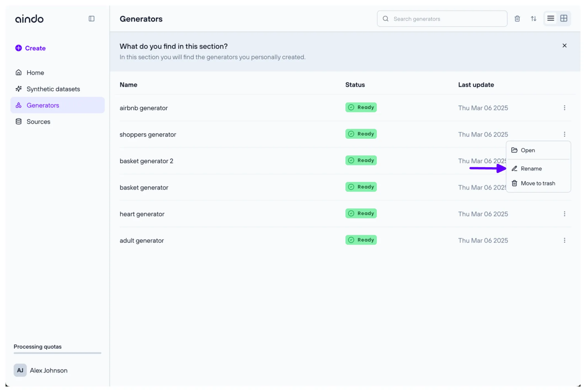
Task: Open options menu for adult generator
Action: coord(564,240)
